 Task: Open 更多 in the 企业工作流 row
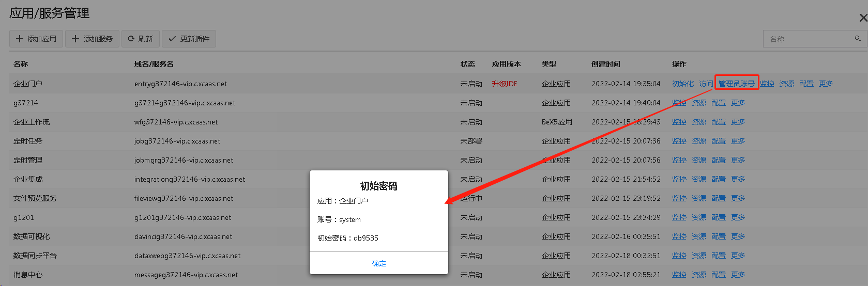point(738,122)
